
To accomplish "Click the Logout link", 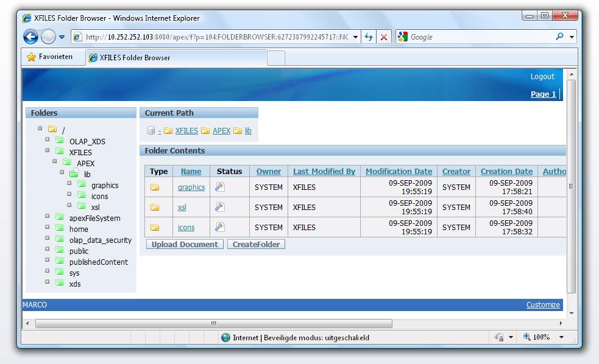I will tap(542, 77).
